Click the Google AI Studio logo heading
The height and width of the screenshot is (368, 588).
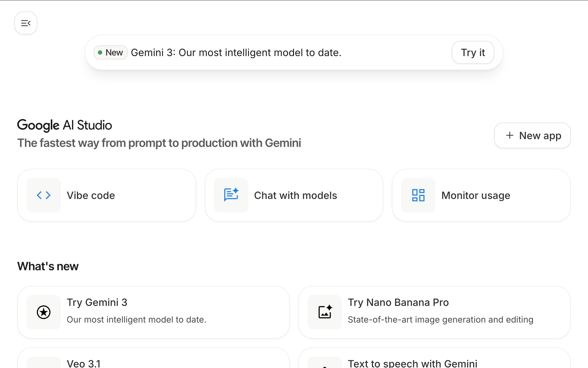coord(65,125)
